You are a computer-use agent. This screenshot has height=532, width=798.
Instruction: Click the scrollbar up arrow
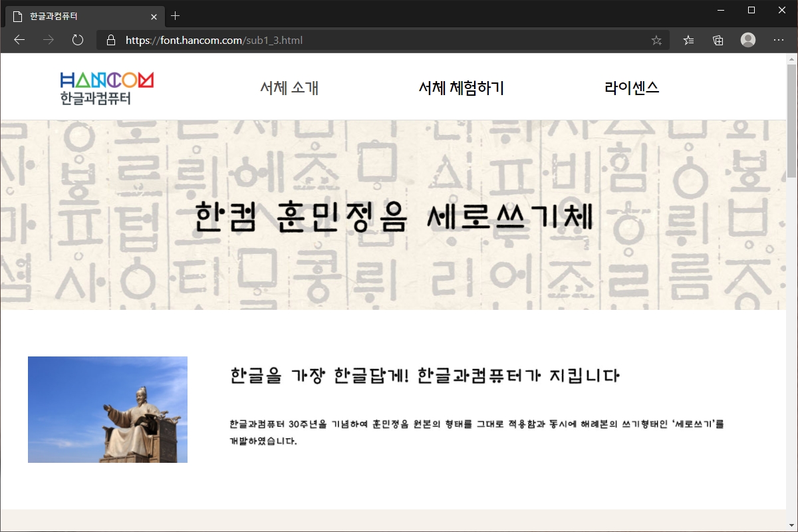click(791, 59)
